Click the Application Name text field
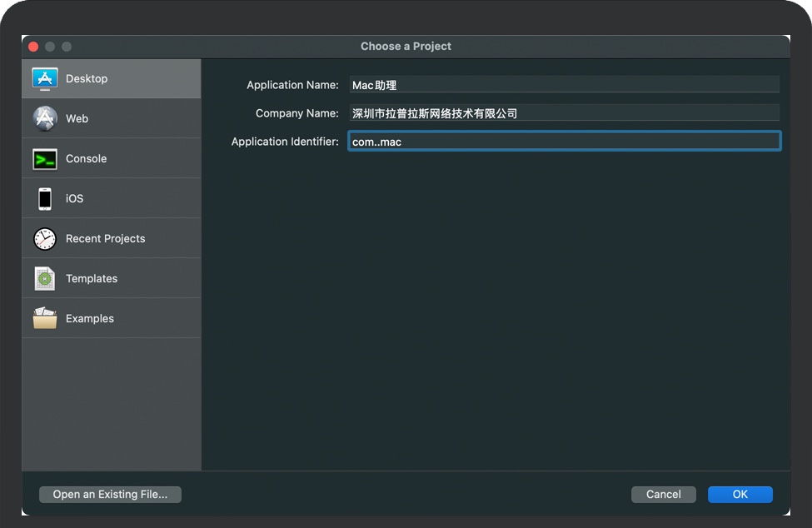812x528 pixels. pos(564,85)
